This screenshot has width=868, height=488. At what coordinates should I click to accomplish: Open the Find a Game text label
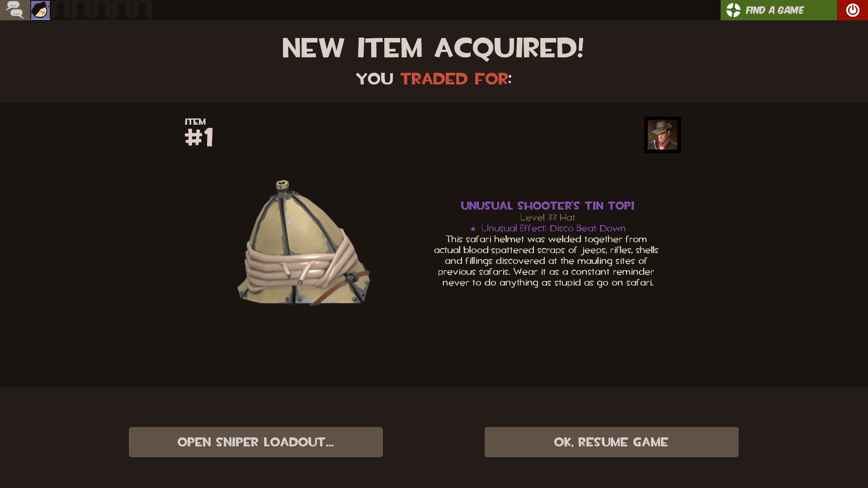coord(774,10)
